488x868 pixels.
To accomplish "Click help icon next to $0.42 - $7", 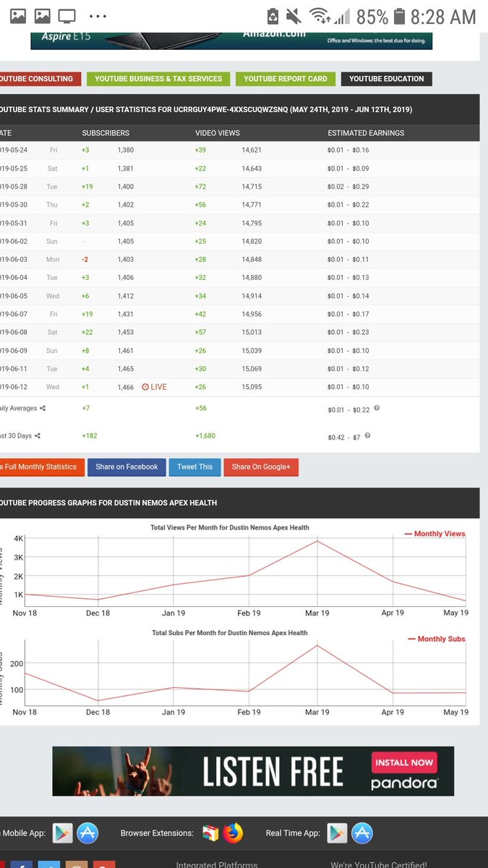I will pyautogui.click(x=368, y=435).
